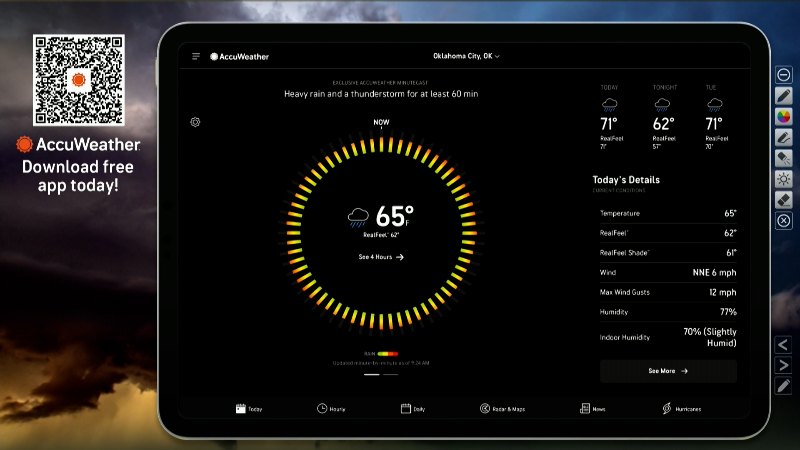Image resolution: width=800 pixels, height=450 pixels.
Task: Open the Oklahoma City, OK location dropdown
Action: point(466,56)
